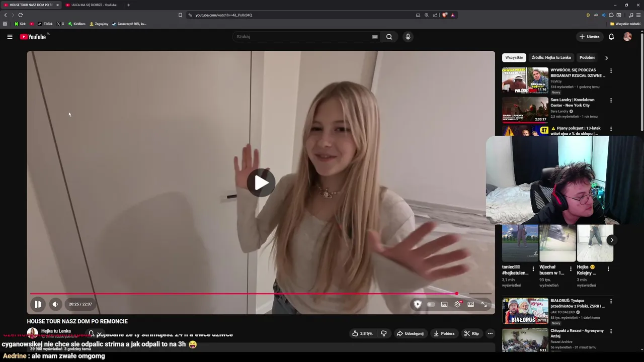
Task: Click the Udostępnij share button
Action: 410,333
